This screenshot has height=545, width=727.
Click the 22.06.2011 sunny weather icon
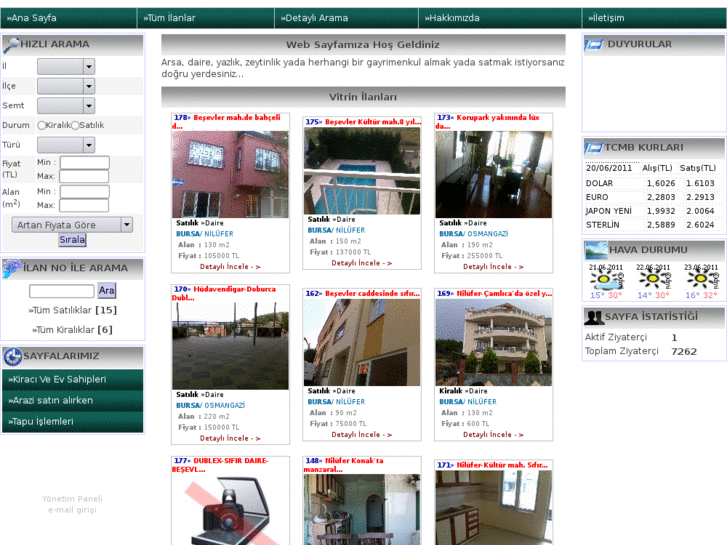click(652, 279)
